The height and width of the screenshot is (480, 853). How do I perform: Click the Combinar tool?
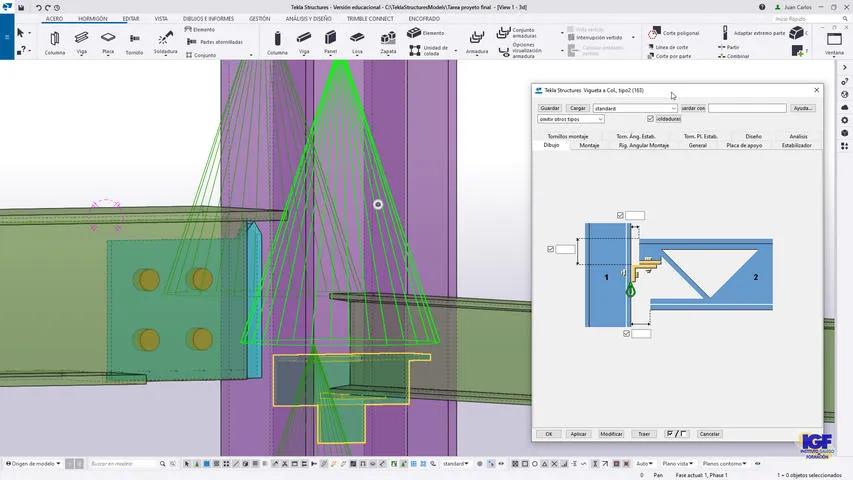point(734,56)
